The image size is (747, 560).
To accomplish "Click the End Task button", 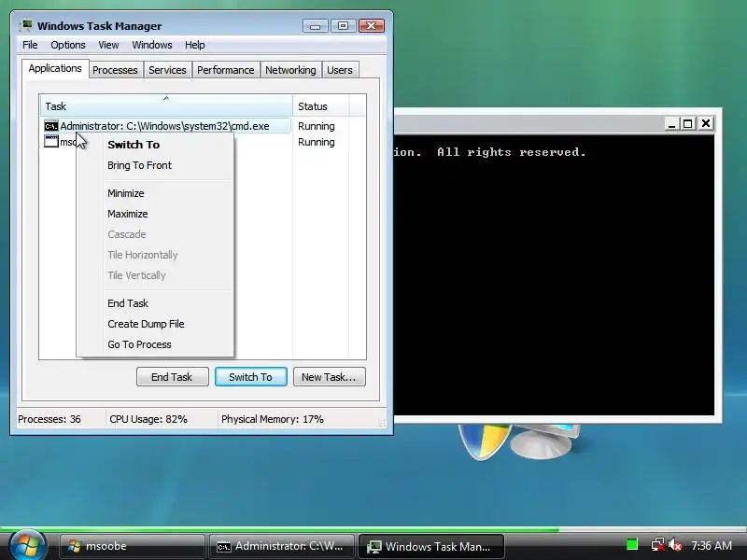I will pyautogui.click(x=173, y=377).
